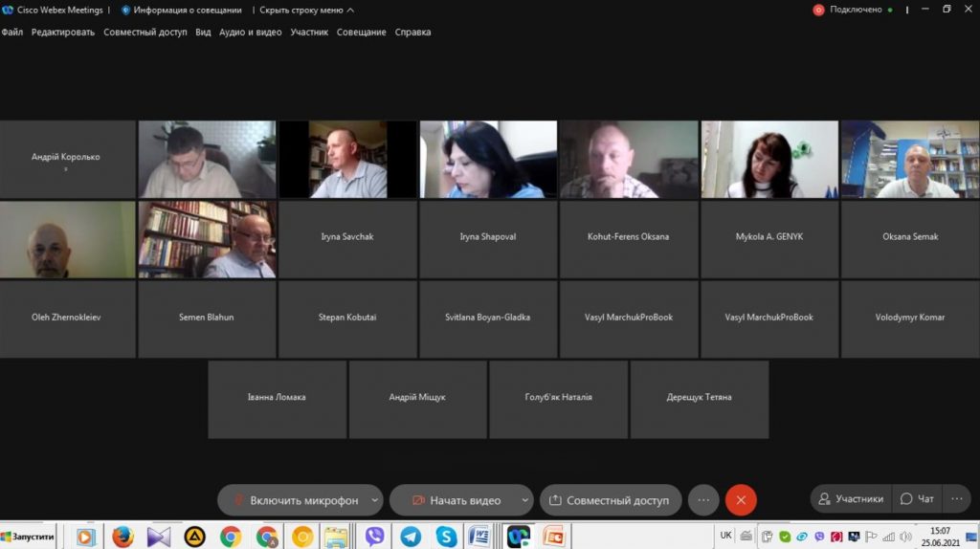The image size is (980, 549).
Task: Click the Совместный доступ share button
Action: (x=611, y=500)
